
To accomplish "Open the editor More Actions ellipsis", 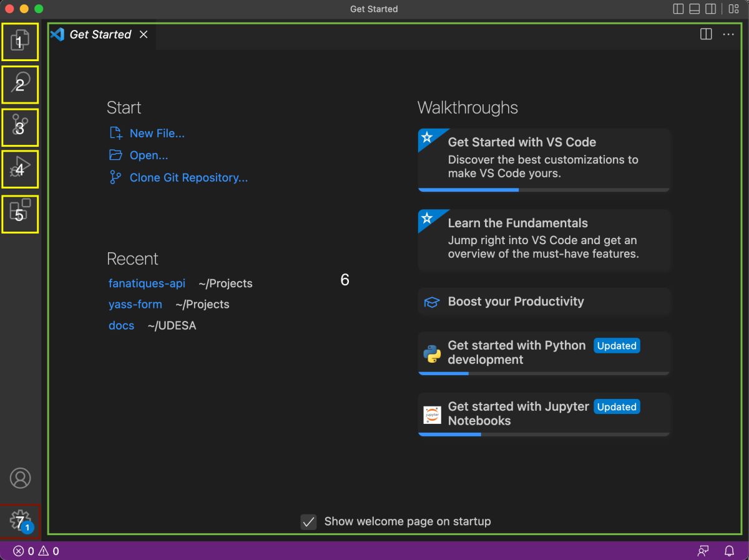I will (728, 34).
